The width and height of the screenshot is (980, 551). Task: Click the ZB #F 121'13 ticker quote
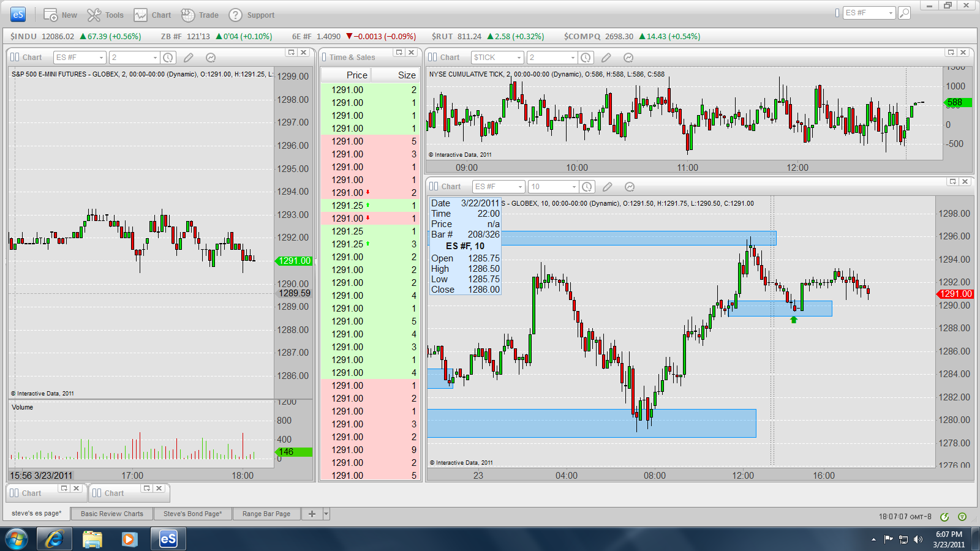tap(216, 37)
